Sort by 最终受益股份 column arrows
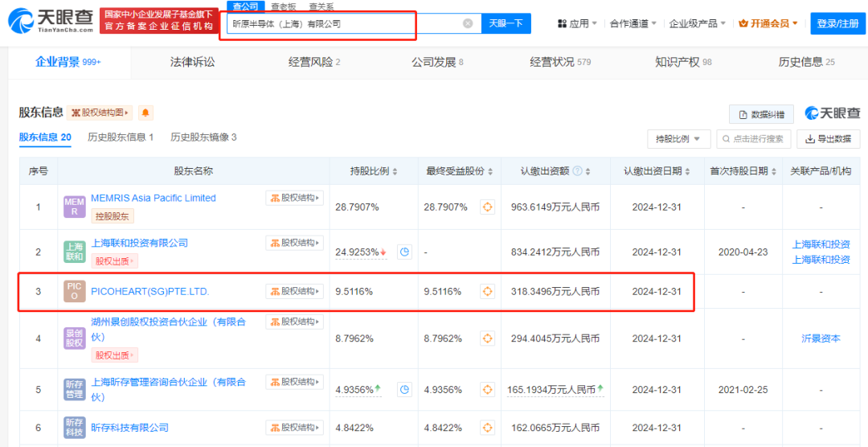868x447 pixels. click(x=490, y=172)
